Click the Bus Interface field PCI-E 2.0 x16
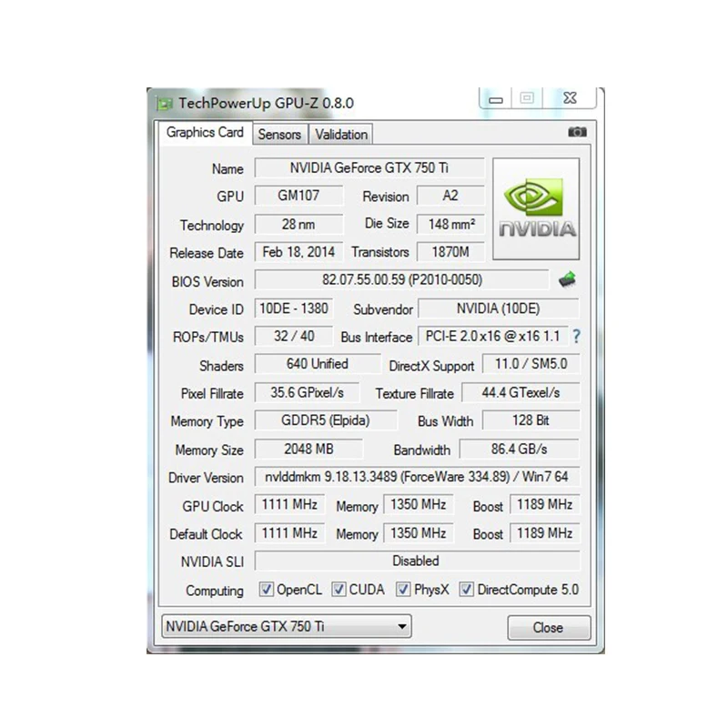The width and height of the screenshot is (728, 728). click(493, 336)
